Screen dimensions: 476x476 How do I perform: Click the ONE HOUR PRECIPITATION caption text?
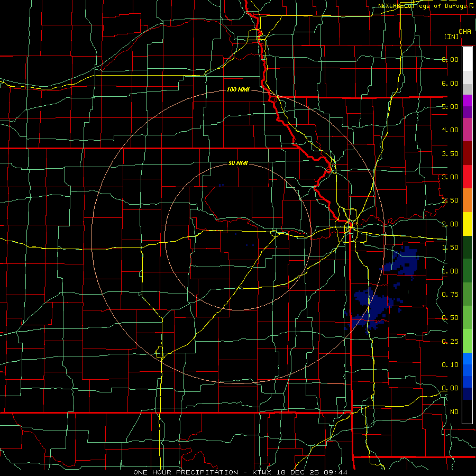pos(186,472)
